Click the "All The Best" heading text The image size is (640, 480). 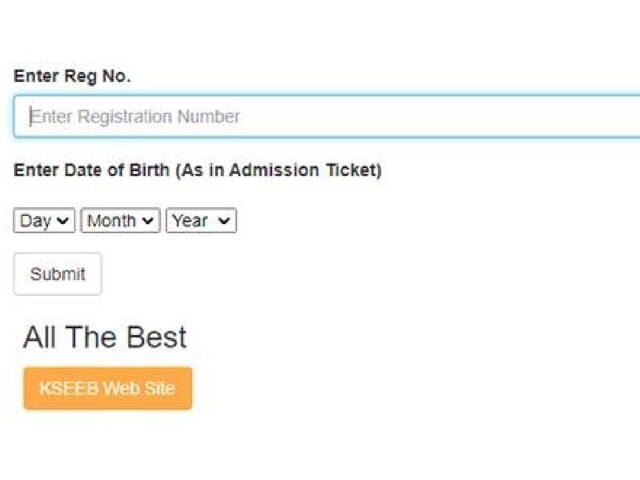105,337
